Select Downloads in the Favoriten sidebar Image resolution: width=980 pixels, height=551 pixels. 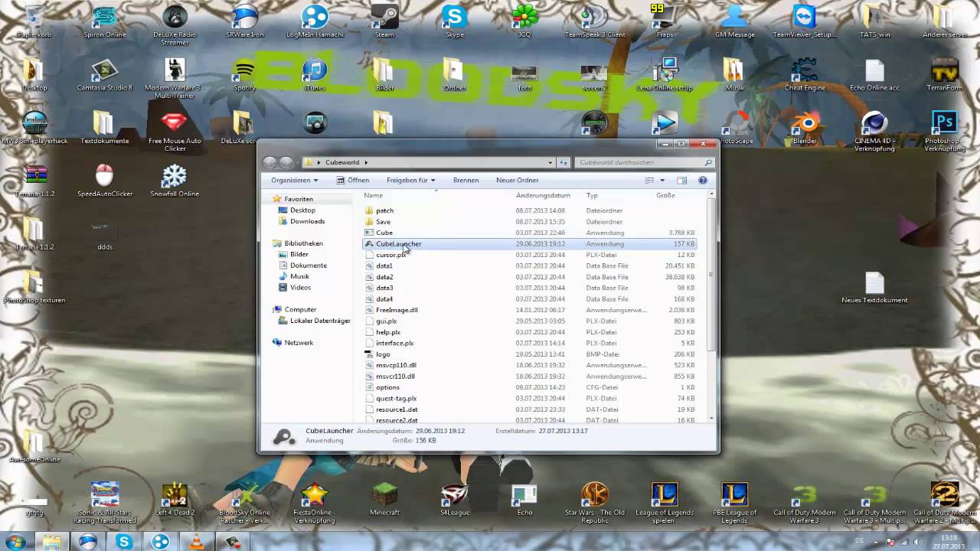[307, 221]
